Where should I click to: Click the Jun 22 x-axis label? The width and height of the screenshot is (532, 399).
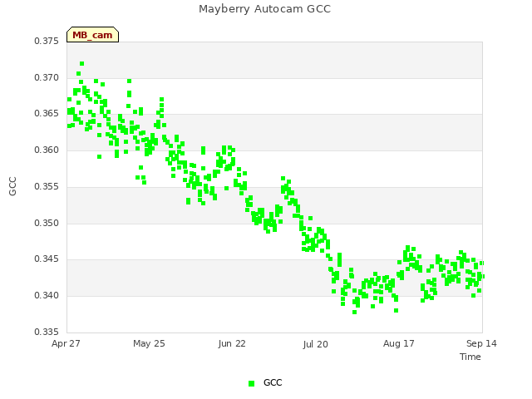click(232, 343)
